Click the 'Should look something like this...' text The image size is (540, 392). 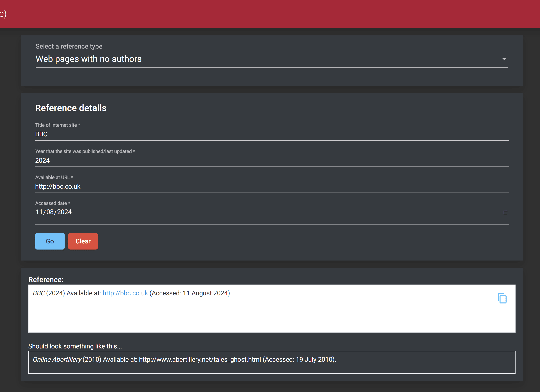coord(75,346)
